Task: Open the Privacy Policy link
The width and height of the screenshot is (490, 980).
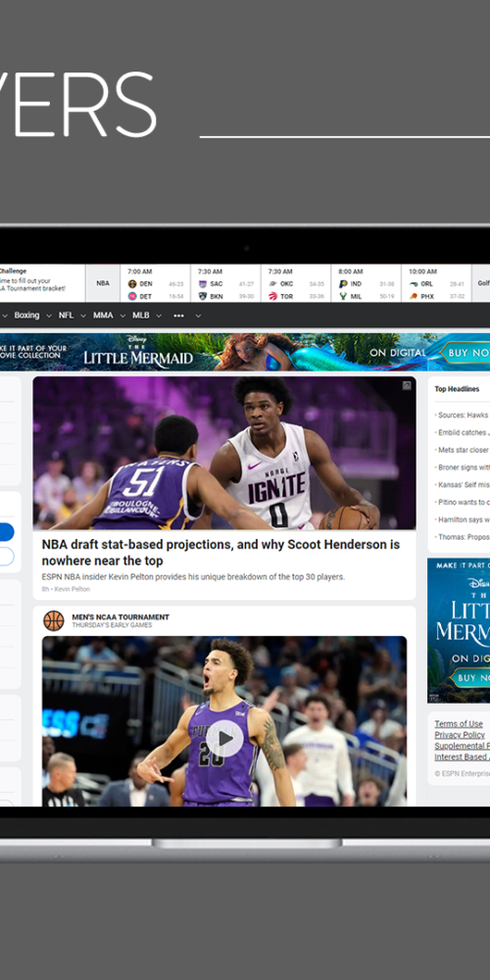Action: 460,735
